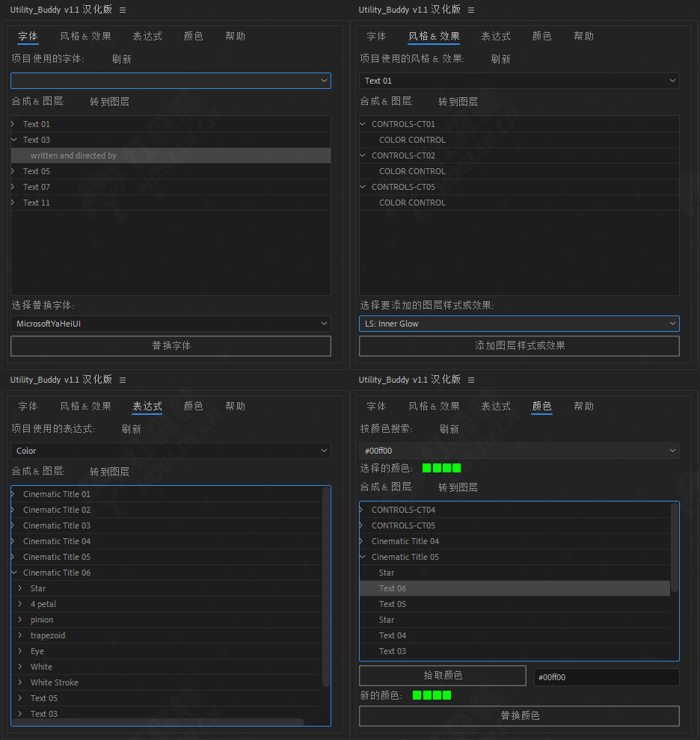Switch to 字体 tab in bottom-left panel
The width and height of the screenshot is (700, 740).
point(28,407)
